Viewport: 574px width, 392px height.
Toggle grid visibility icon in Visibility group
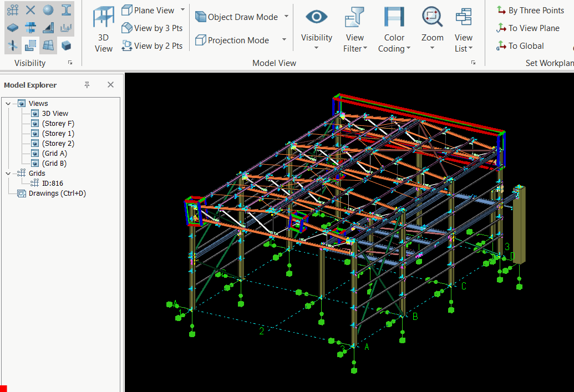tap(13, 10)
